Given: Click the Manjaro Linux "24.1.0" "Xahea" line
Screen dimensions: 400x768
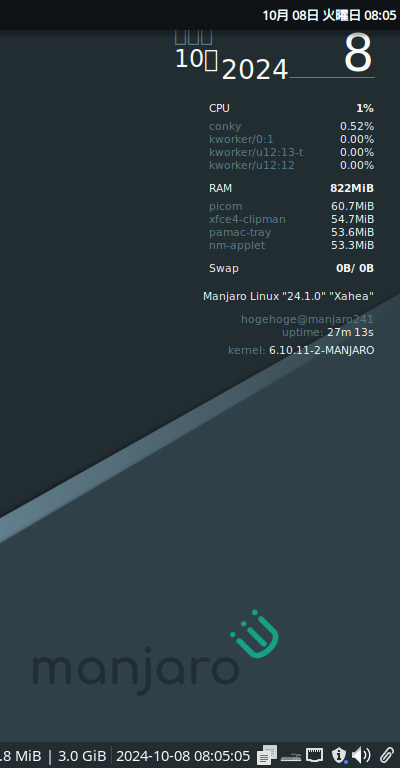Looking at the screenshot, I should (x=288, y=296).
